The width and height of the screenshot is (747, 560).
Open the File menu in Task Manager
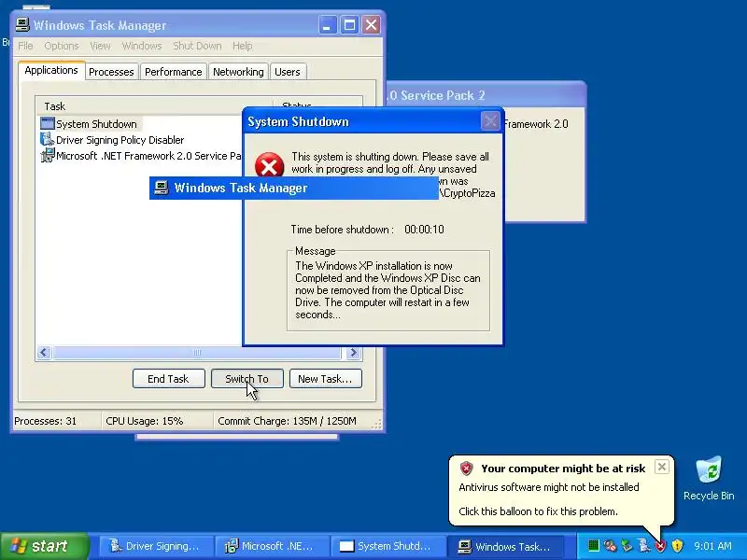[x=25, y=46]
